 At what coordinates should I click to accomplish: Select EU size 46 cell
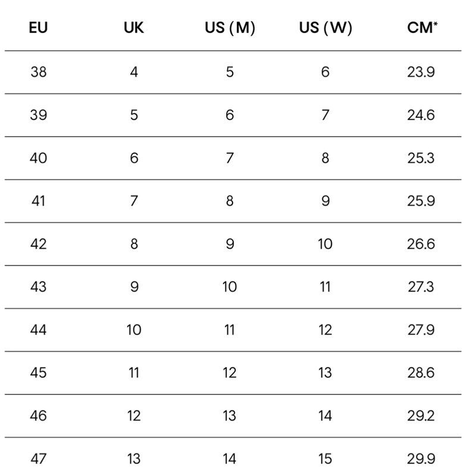(38, 416)
